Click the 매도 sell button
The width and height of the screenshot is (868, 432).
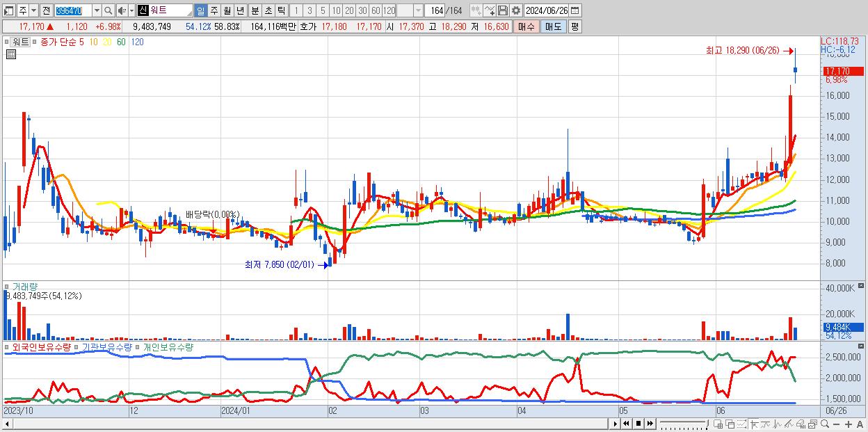pos(554,26)
